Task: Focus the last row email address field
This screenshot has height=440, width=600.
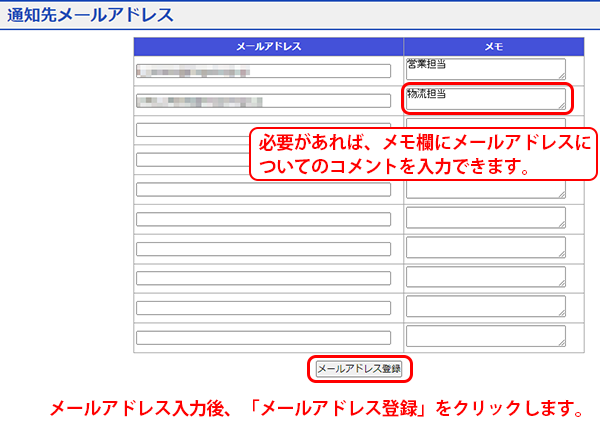Action: coord(263,337)
